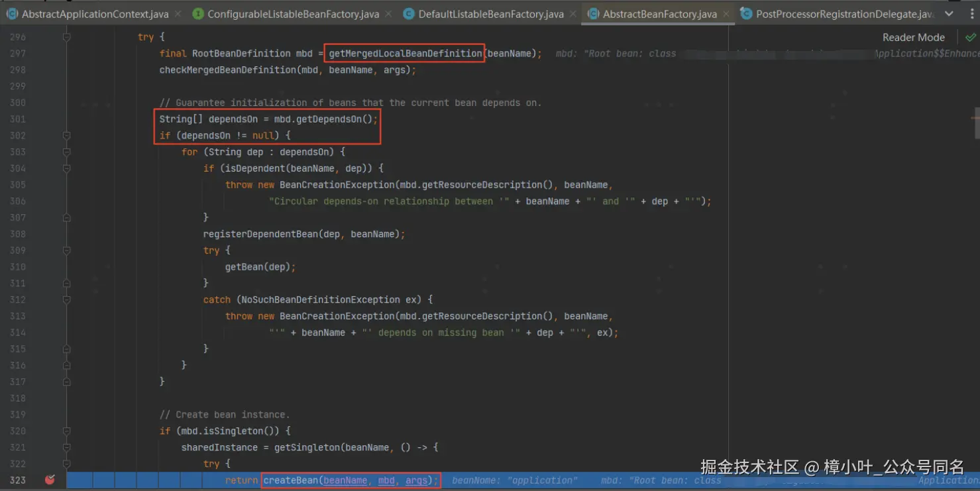Screen dimensions: 980x491
Task: Show the hidden tabs dropdown list
Action: coord(950,14)
